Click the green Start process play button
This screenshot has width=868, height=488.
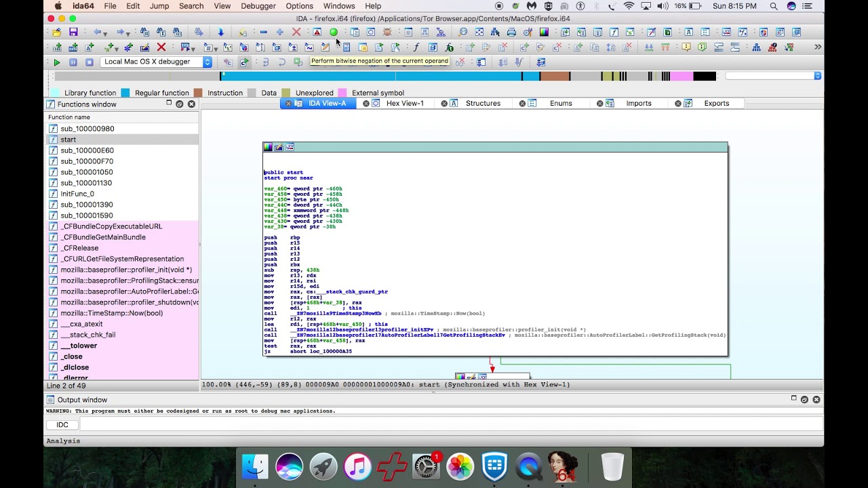(x=57, y=62)
